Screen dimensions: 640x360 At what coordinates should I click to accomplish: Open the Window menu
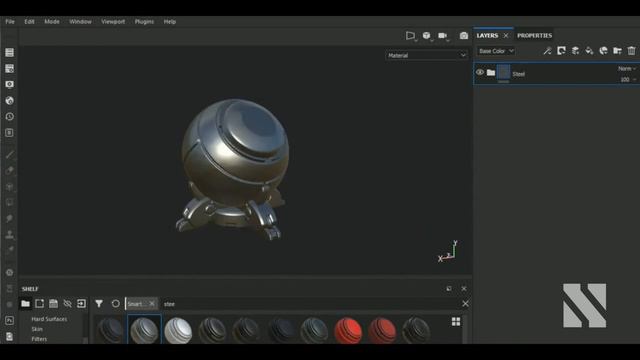80,22
